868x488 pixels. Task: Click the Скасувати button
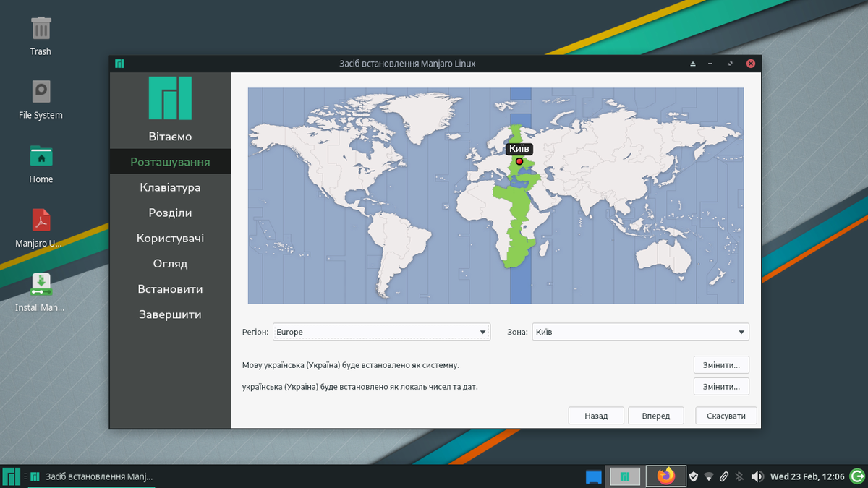(x=726, y=416)
